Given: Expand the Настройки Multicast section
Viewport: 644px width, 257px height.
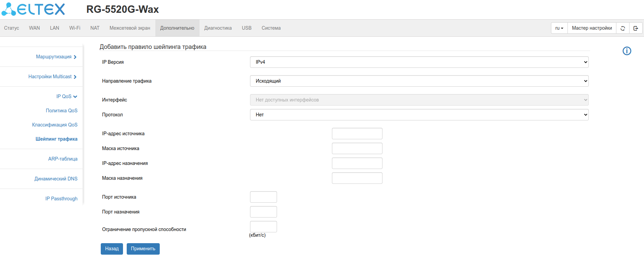Looking at the screenshot, I should coord(52,77).
